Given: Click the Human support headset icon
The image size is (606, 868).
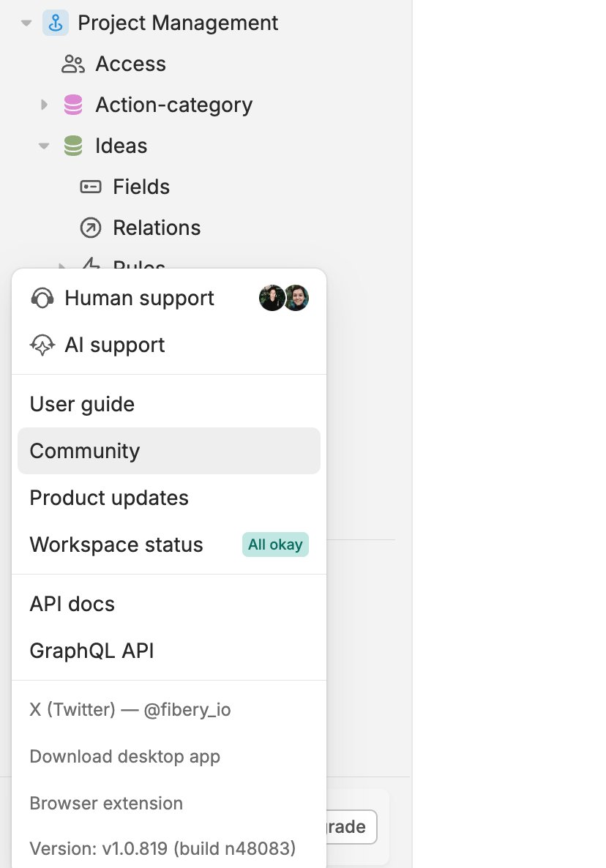Looking at the screenshot, I should [42, 298].
